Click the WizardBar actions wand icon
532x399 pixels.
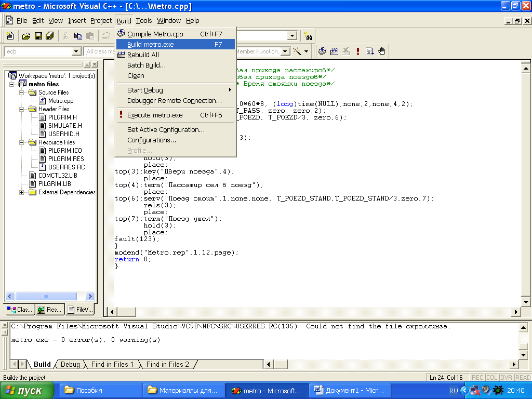pyautogui.click(x=297, y=51)
